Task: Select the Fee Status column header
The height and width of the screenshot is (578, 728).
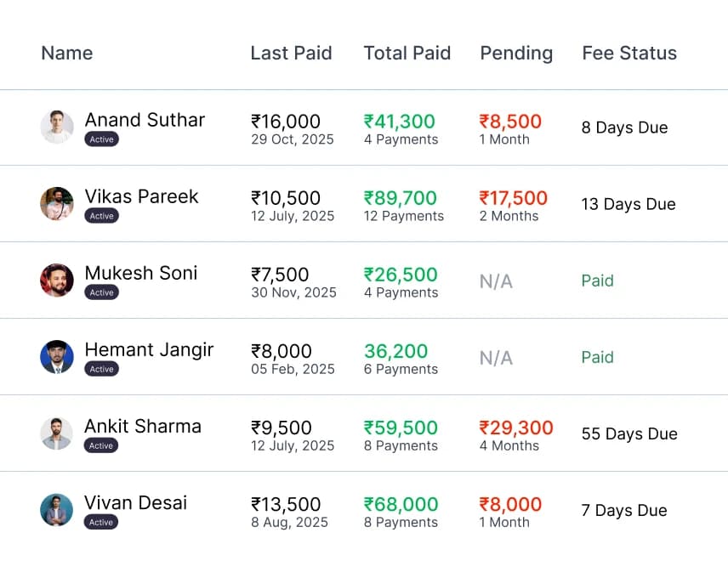Action: click(x=629, y=53)
